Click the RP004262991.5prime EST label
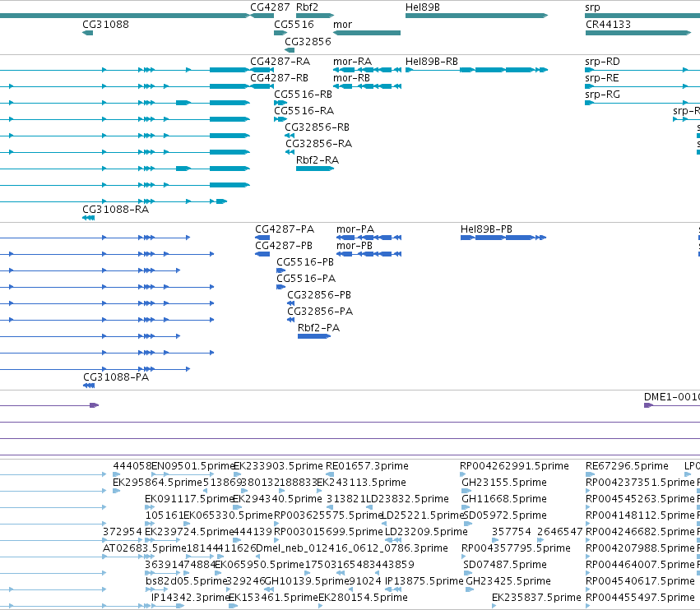 [x=514, y=466]
